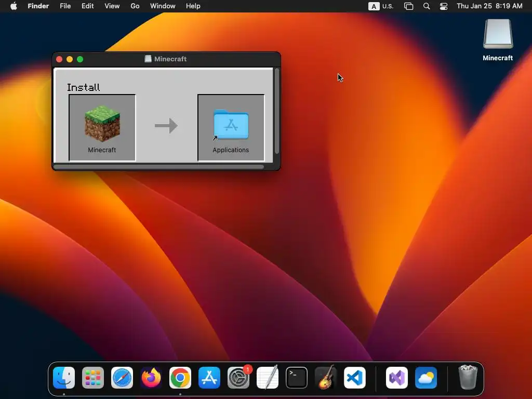Open the Edit menu
Viewport: 532px width, 399px height.
click(87, 6)
